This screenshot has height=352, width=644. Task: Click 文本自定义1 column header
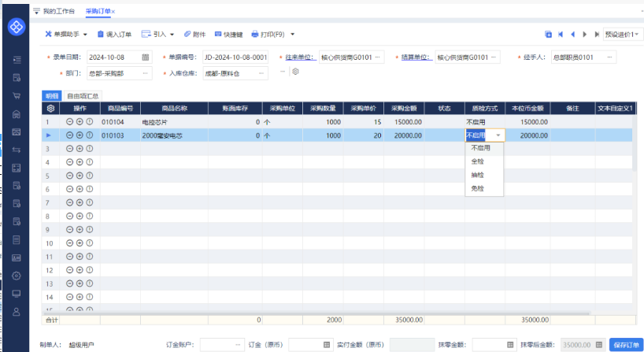(x=615, y=109)
